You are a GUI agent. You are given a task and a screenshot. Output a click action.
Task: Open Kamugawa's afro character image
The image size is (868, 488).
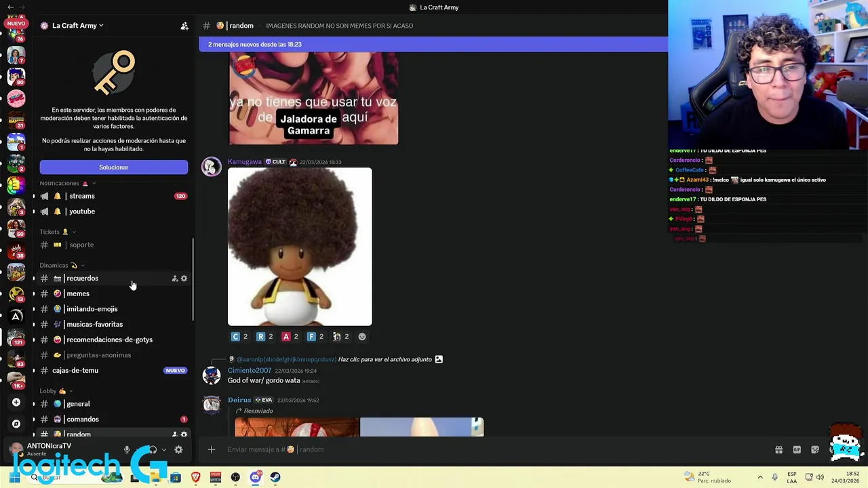click(x=300, y=247)
